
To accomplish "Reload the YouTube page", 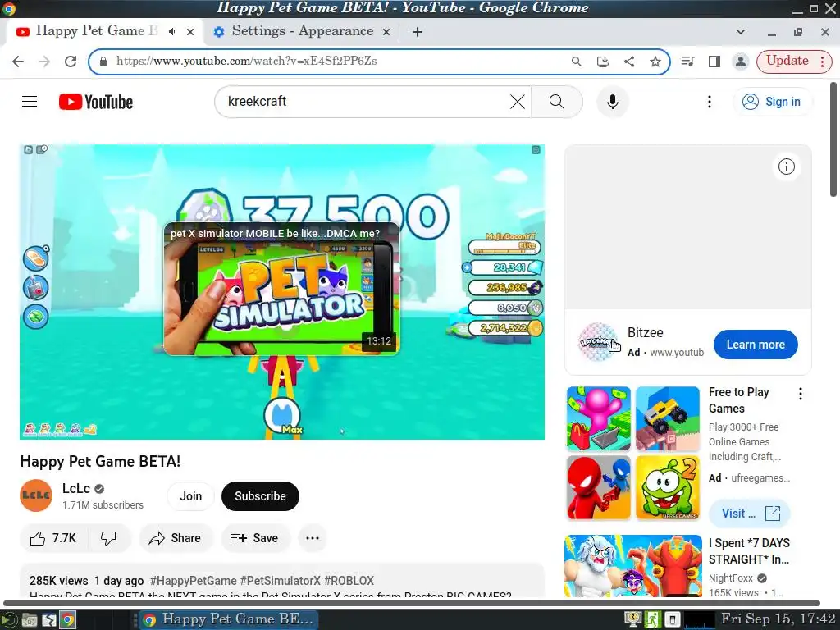I will 71,61.
